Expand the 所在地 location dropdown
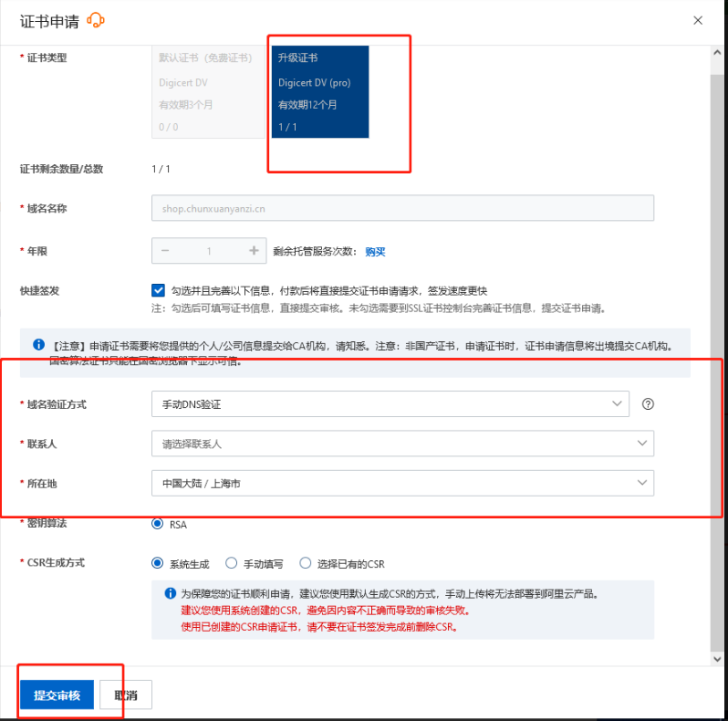The height and width of the screenshot is (721, 728). click(402, 483)
